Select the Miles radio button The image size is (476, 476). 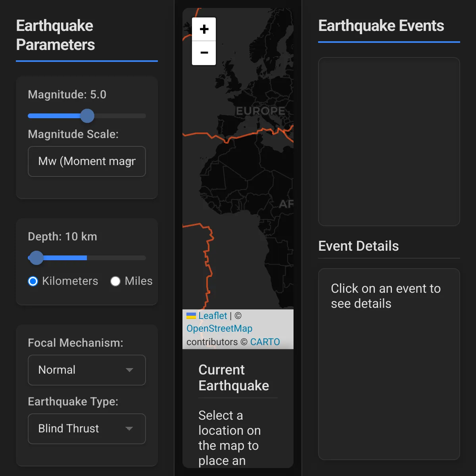(115, 281)
